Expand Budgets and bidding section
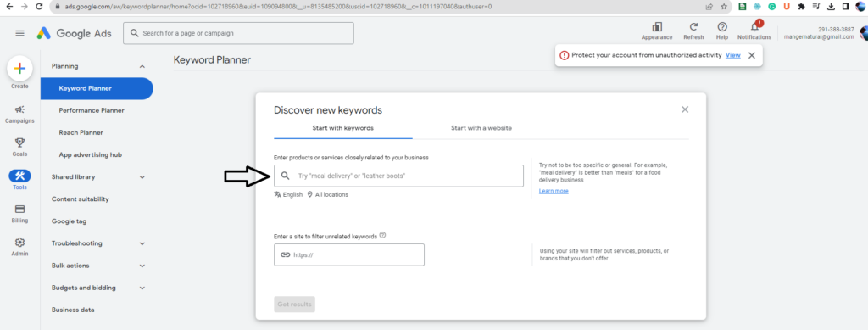 (x=142, y=288)
